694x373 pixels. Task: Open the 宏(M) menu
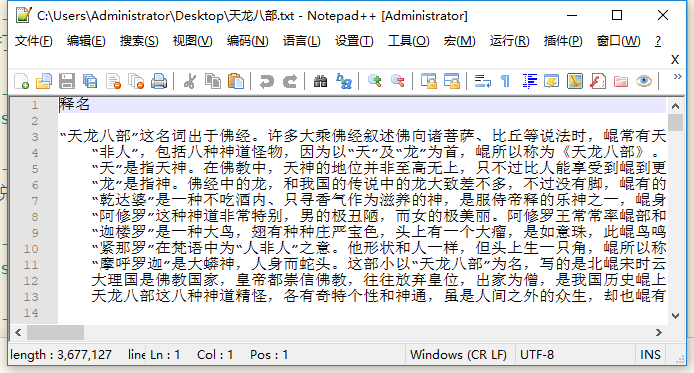(x=460, y=41)
